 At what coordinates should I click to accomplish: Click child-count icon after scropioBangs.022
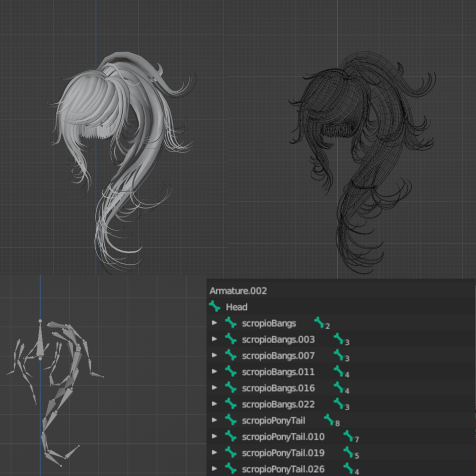pyautogui.click(x=341, y=404)
